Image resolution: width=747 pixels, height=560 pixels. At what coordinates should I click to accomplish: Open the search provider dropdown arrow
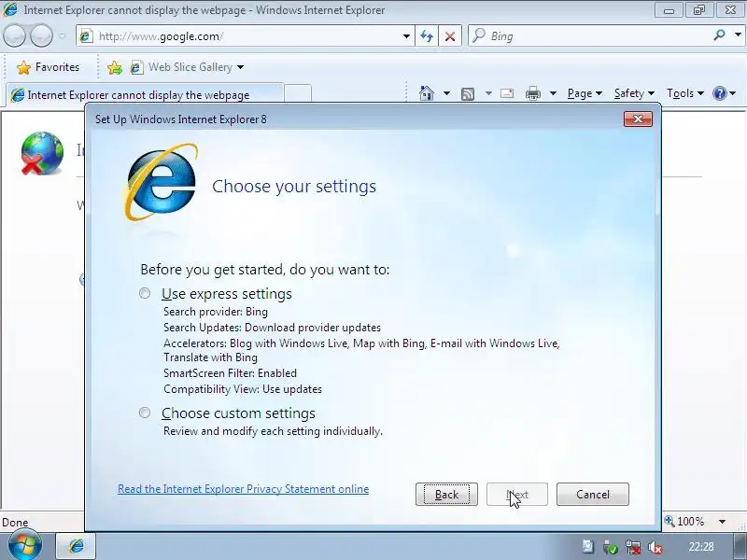pos(738,35)
